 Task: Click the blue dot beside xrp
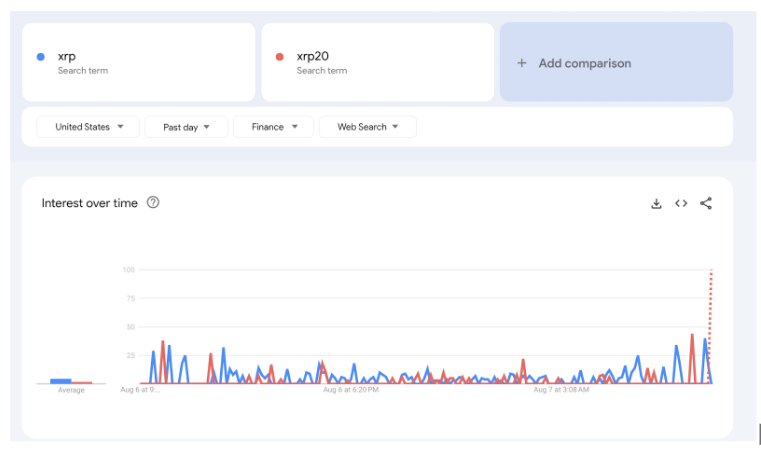tap(39, 57)
